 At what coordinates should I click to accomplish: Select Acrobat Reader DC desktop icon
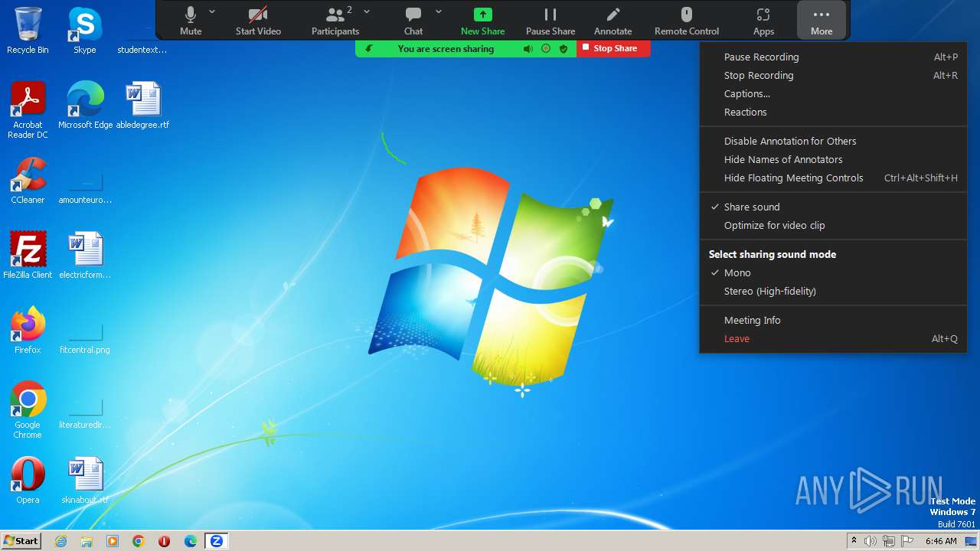[28, 110]
